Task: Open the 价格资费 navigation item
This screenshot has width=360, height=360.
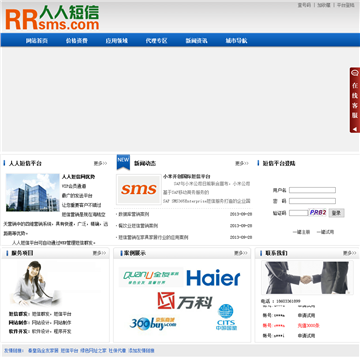Action: click(x=77, y=41)
